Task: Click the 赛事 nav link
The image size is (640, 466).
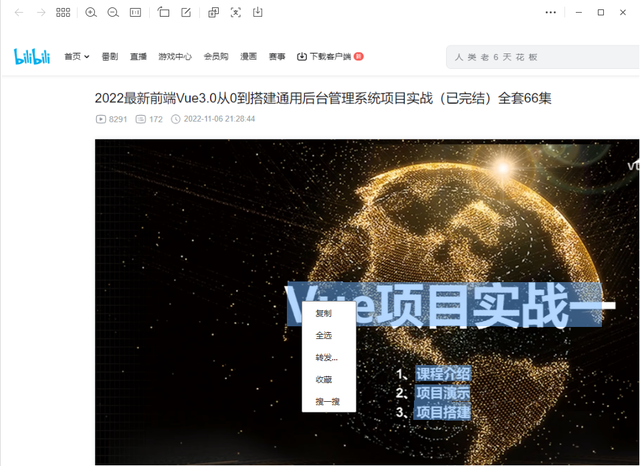Action: coord(277,57)
